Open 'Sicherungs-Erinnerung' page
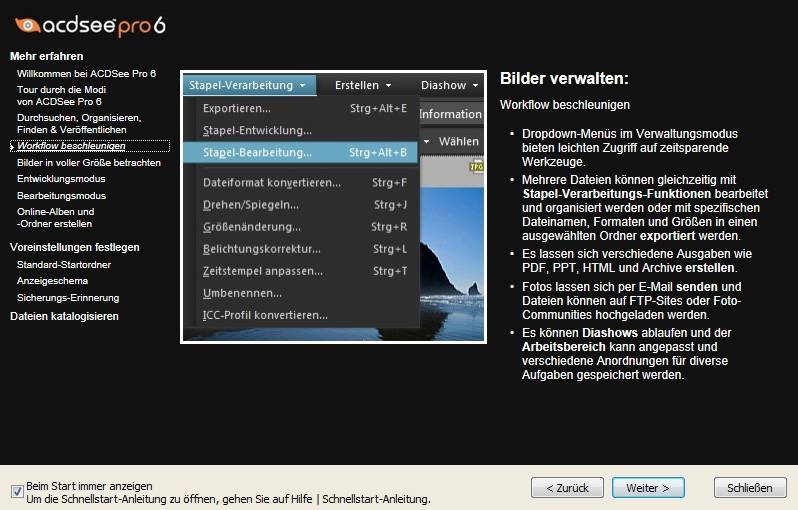Screen dimensions: 798x510 click(68, 298)
